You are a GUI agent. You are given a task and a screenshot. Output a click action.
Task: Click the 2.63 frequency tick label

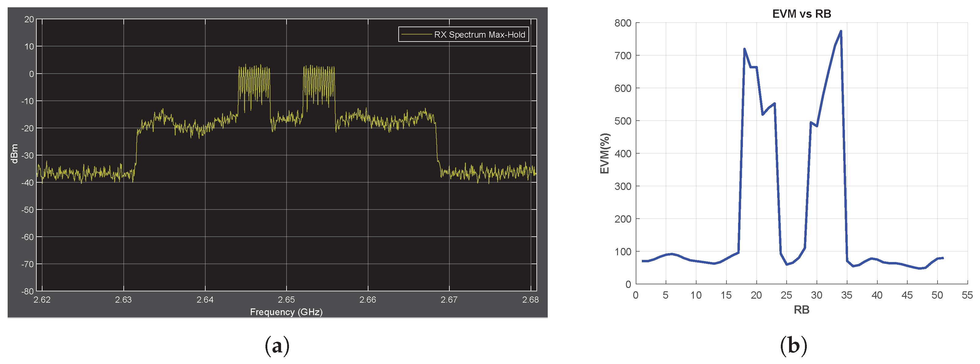tap(123, 300)
